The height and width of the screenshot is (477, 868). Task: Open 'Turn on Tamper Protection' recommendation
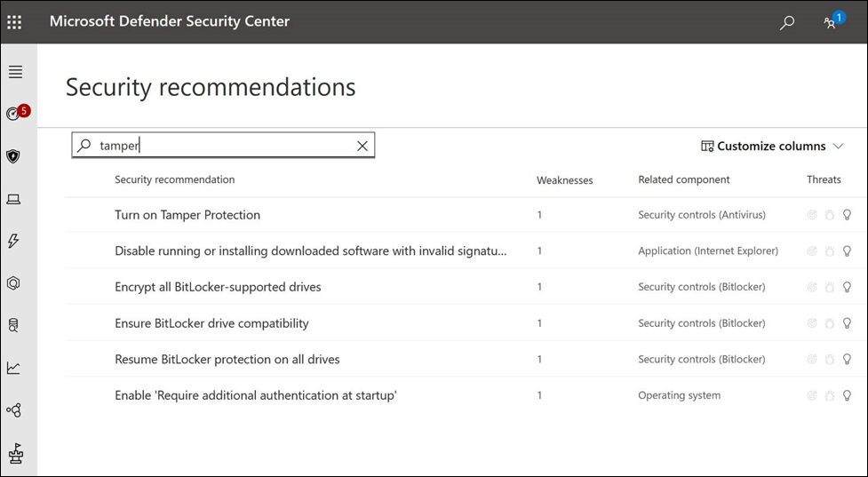pos(187,215)
